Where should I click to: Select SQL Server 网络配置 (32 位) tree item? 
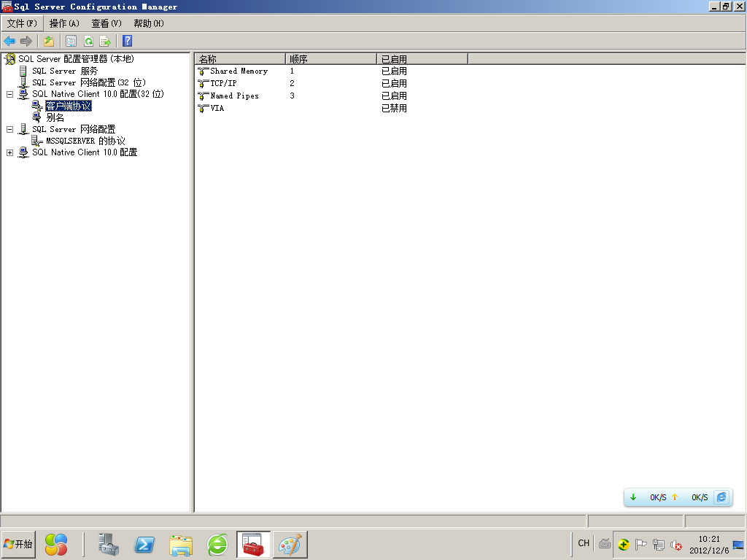[88, 82]
